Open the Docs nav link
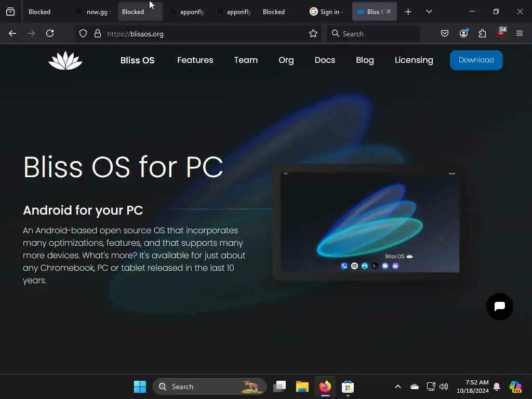 (x=325, y=60)
